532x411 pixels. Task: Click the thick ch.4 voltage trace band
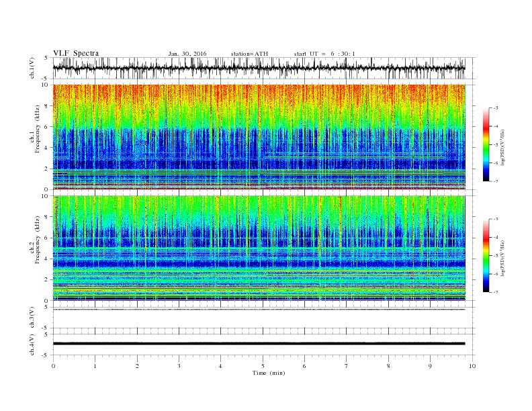[259, 344]
